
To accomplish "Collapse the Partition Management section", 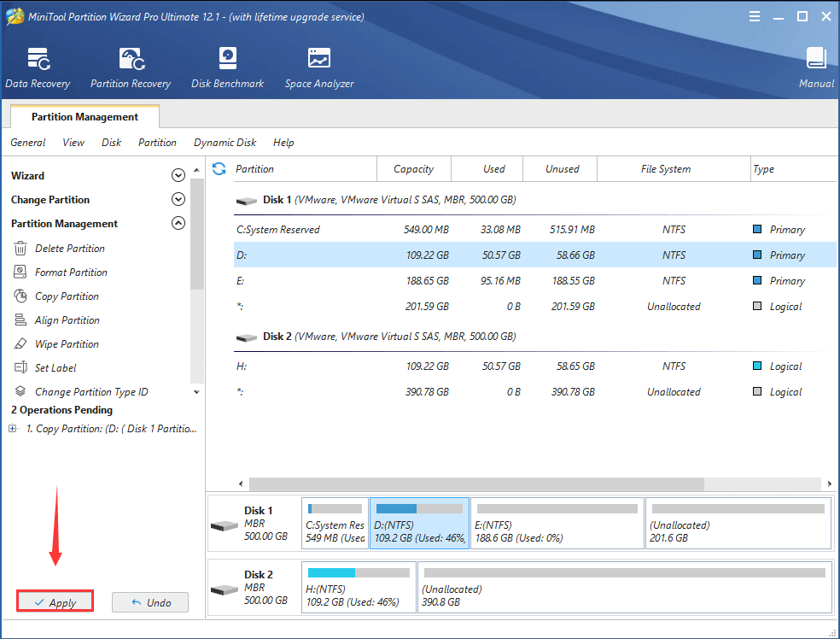I will coord(178,223).
